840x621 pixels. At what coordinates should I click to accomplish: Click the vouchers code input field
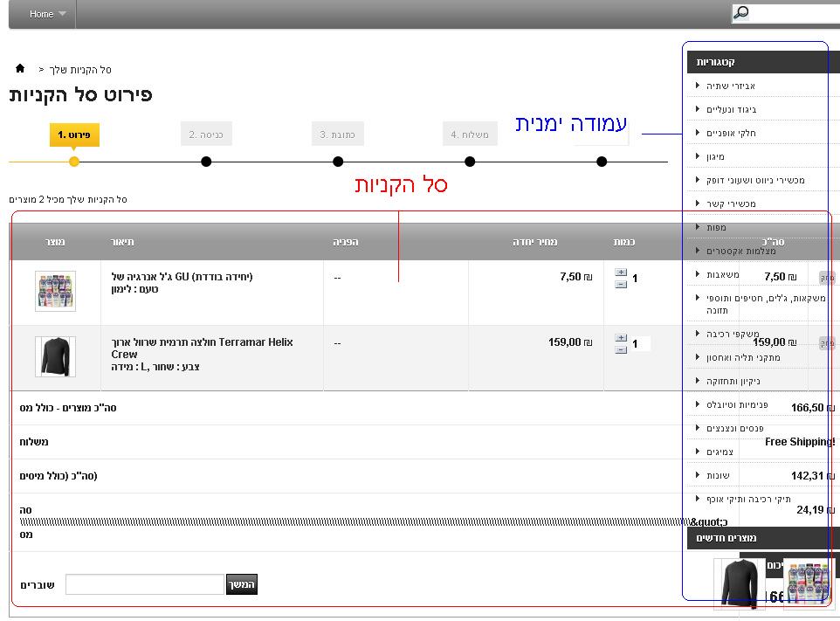point(145,584)
